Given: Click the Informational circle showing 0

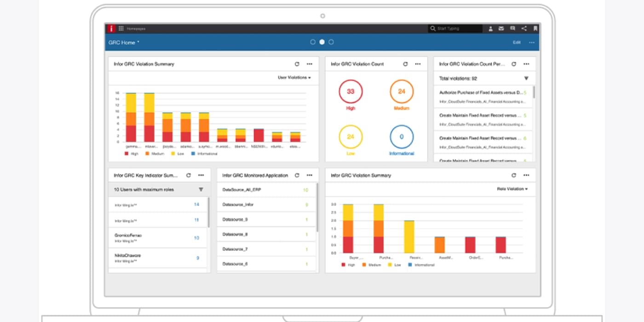Looking at the screenshot, I should 402,137.
